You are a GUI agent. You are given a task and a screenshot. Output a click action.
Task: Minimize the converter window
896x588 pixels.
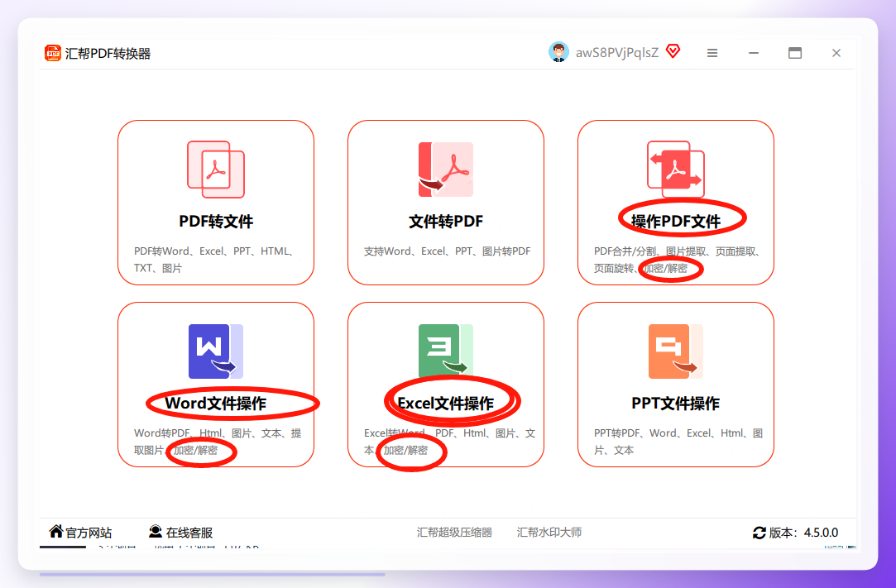(x=754, y=53)
